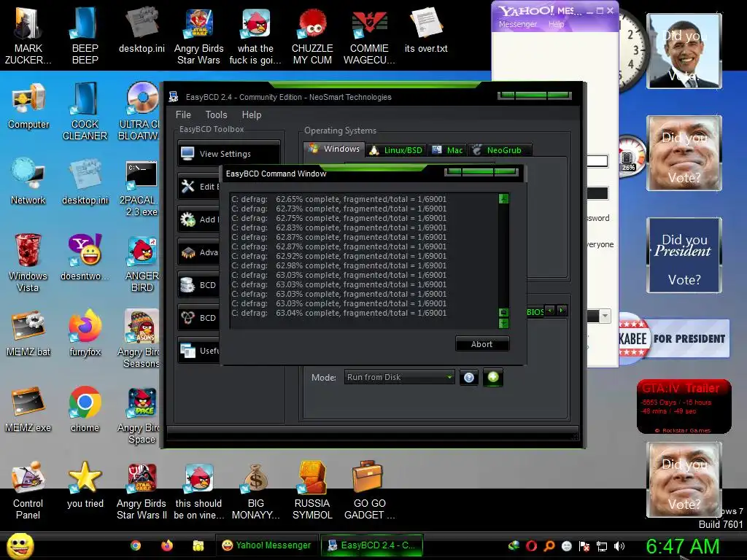This screenshot has height=560, width=747.
Task: Click the EasyBCD 2.4 taskbar button
Action: tap(371, 545)
